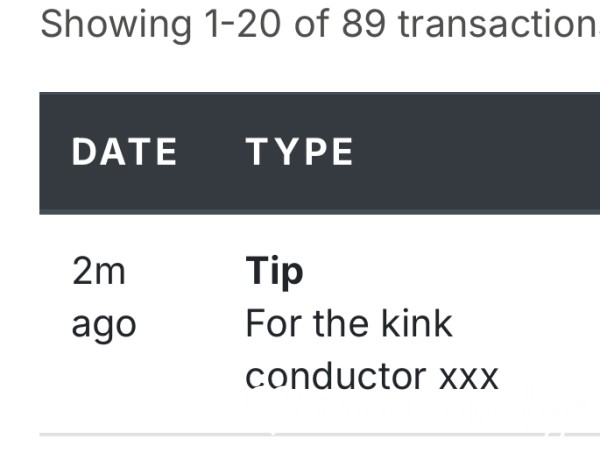The width and height of the screenshot is (600, 460).
Task: Sort transactions by the TYPE column header
Action: (299, 152)
